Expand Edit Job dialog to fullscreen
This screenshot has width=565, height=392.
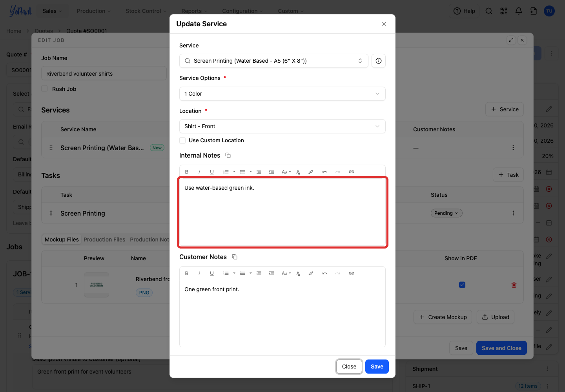[x=511, y=40]
